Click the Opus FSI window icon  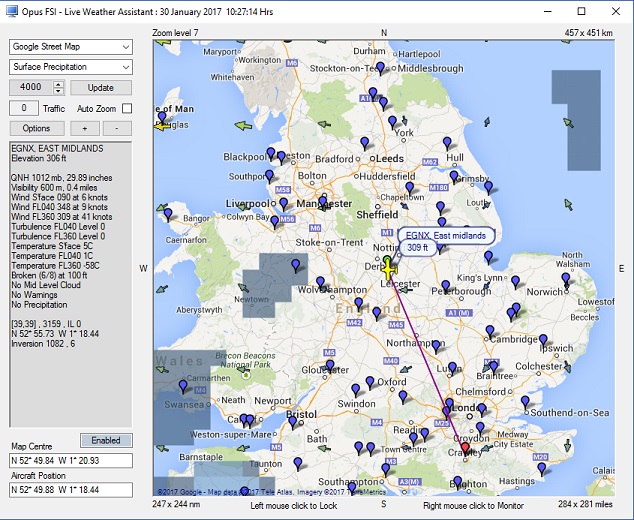click(12, 11)
